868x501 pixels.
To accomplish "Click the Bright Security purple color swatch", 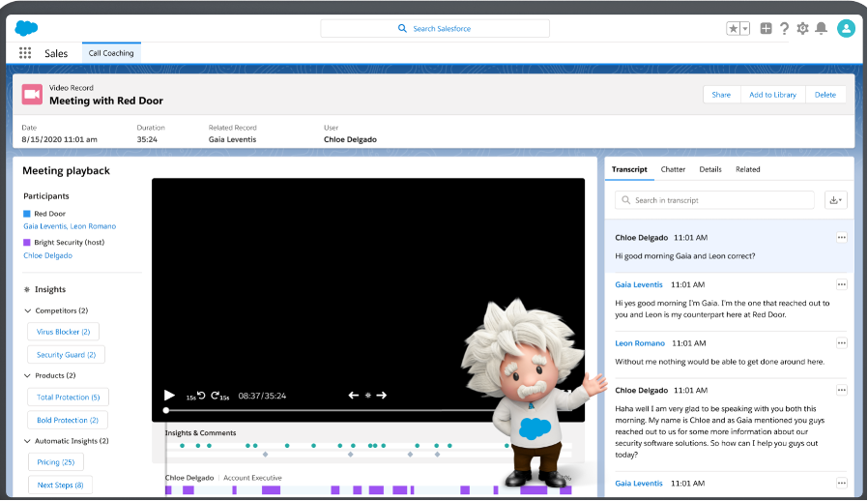I will [26, 242].
